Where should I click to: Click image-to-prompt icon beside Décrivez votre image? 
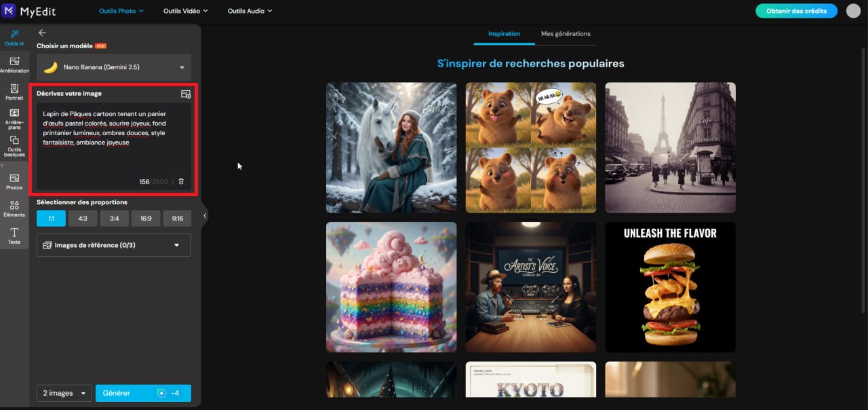pos(186,94)
